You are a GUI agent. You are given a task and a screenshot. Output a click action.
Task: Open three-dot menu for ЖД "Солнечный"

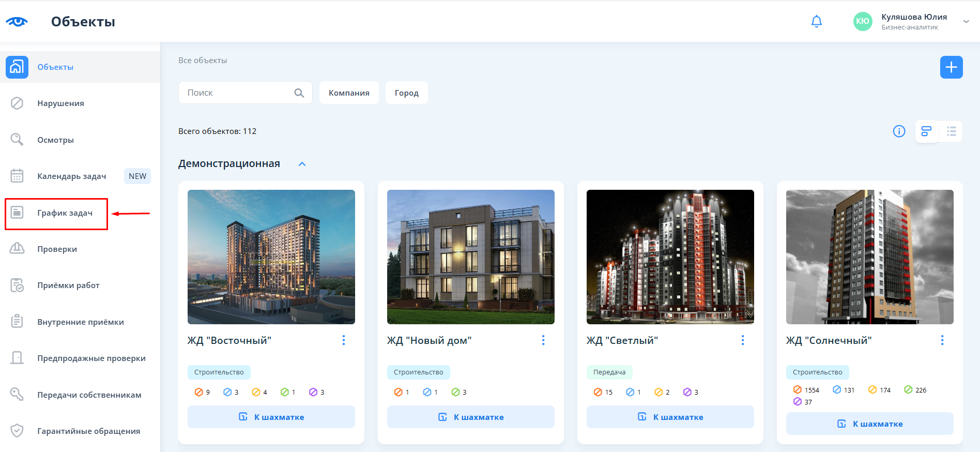942,340
